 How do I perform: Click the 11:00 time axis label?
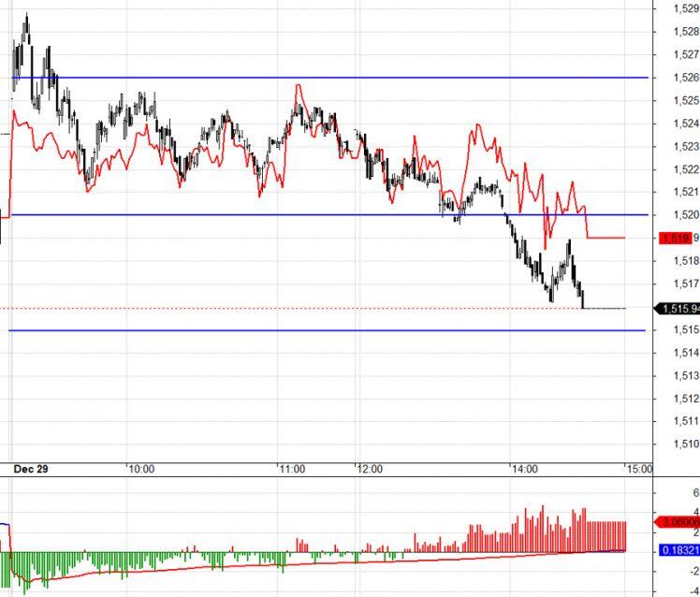(292, 469)
